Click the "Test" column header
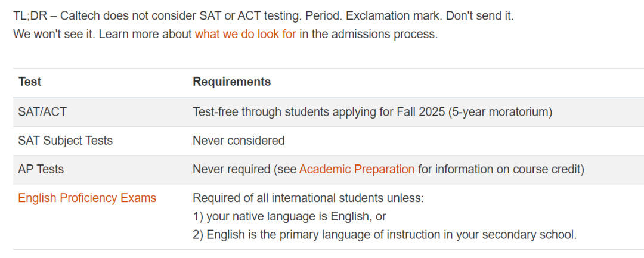 click(30, 82)
